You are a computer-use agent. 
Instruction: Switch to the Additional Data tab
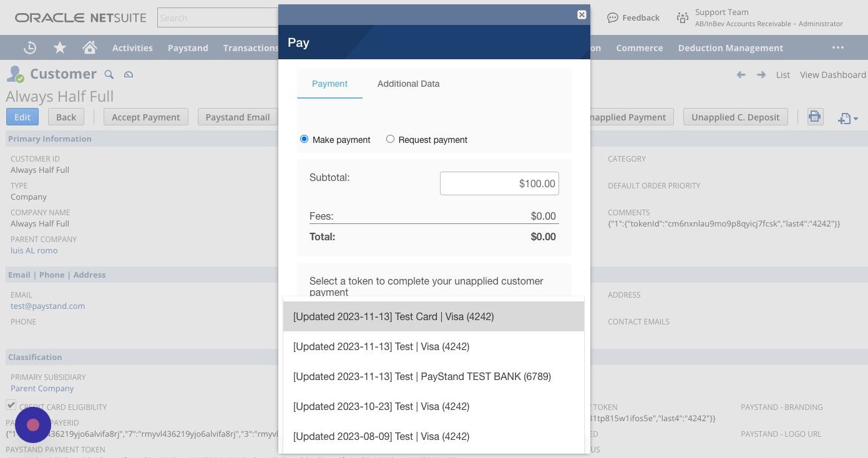coord(408,84)
